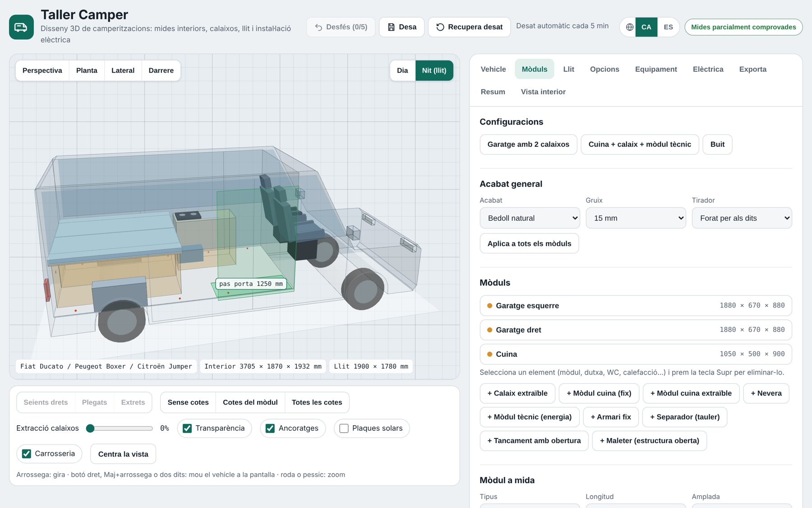Screen dimensions: 812x508
Task: Select Nit (llit) view mode
Action: pyautogui.click(x=434, y=70)
